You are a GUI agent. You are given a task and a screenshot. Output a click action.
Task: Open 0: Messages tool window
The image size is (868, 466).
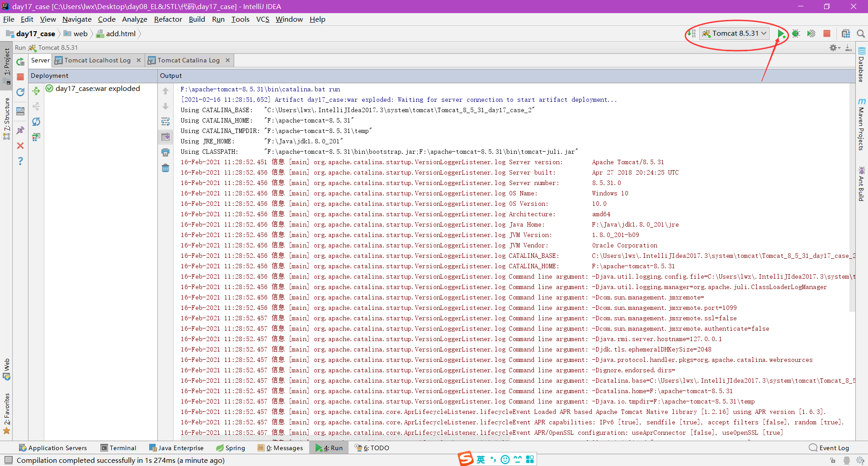tap(280, 448)
